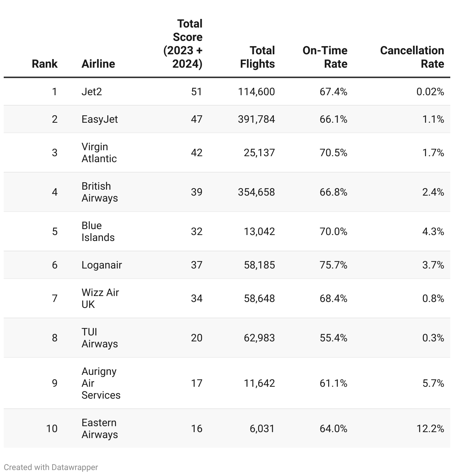Click the Cancellation Rate column header
This screenshot has height=476, width=454.
click(412, 57)
